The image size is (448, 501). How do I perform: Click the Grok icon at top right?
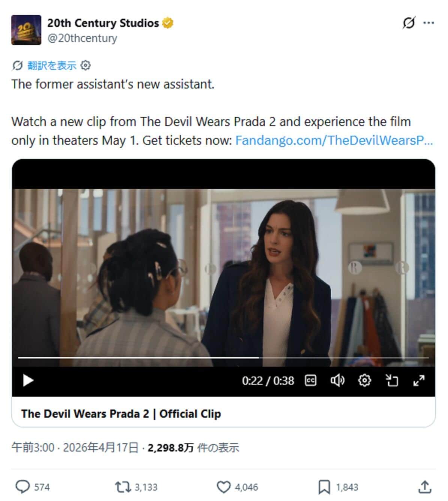pos(409,23)
